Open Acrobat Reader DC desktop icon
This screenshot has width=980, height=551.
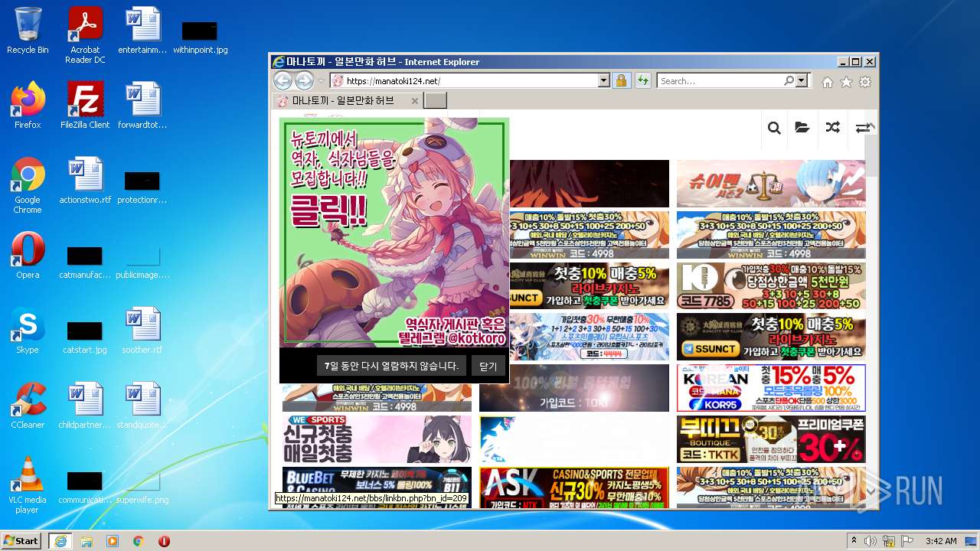(x=85, y=35)
